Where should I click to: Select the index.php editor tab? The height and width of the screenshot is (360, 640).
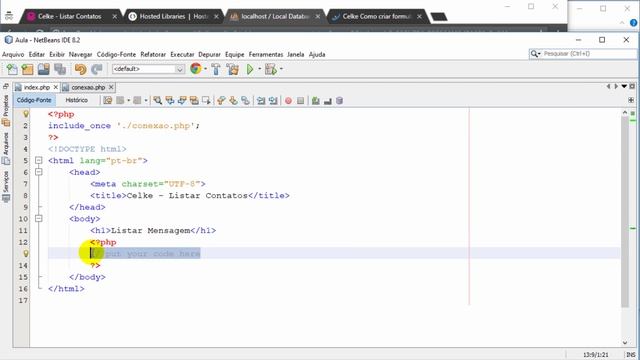36,87
